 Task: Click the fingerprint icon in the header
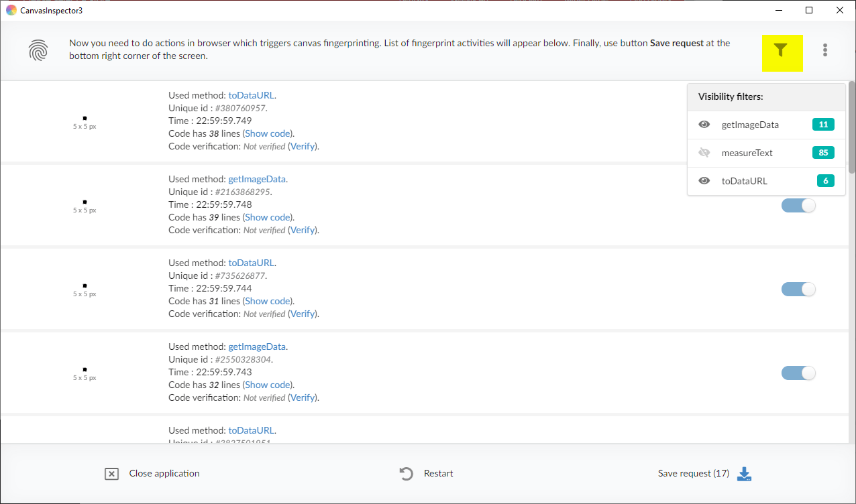(39, 50)
